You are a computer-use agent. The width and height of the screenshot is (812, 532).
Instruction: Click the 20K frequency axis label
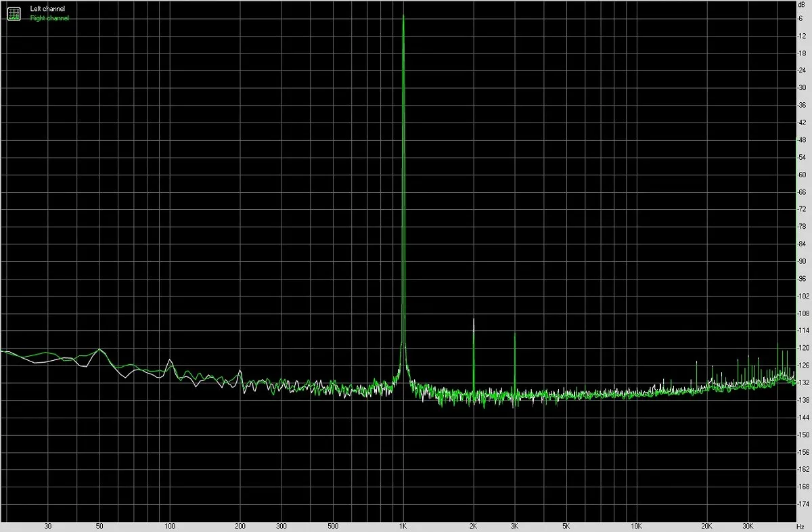[706, 525]
